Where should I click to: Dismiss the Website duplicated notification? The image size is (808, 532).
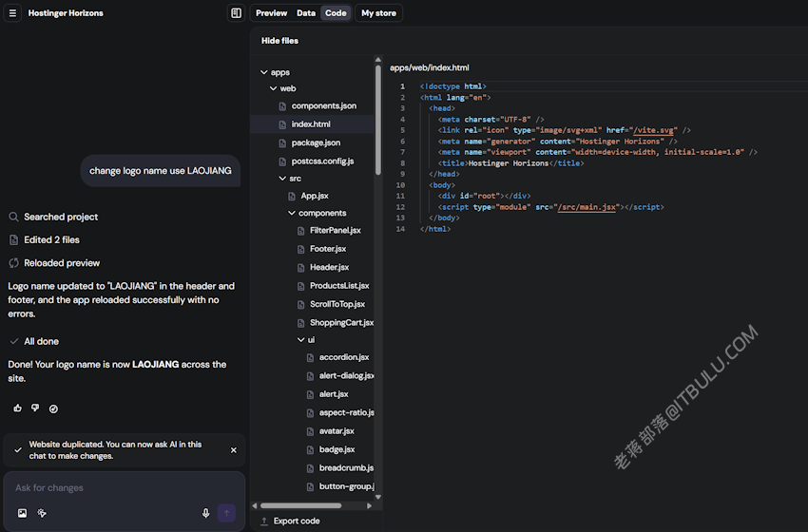tap(234, 450)
